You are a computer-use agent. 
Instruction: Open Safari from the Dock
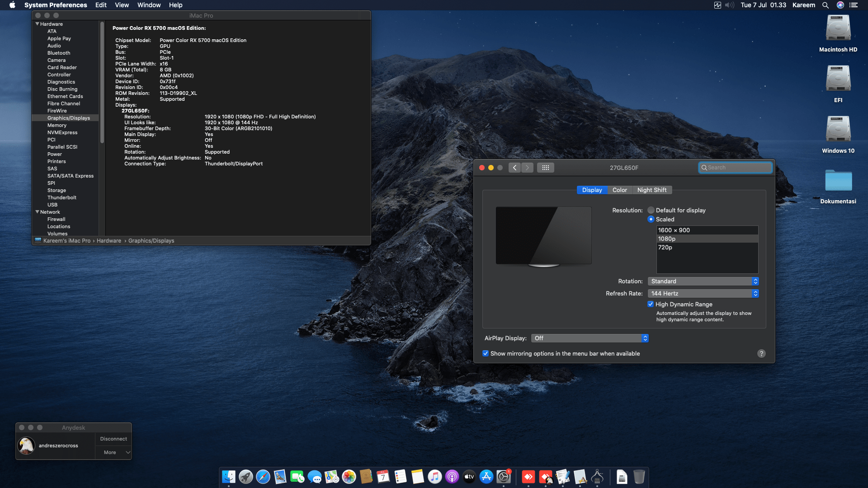click(264, 477)
